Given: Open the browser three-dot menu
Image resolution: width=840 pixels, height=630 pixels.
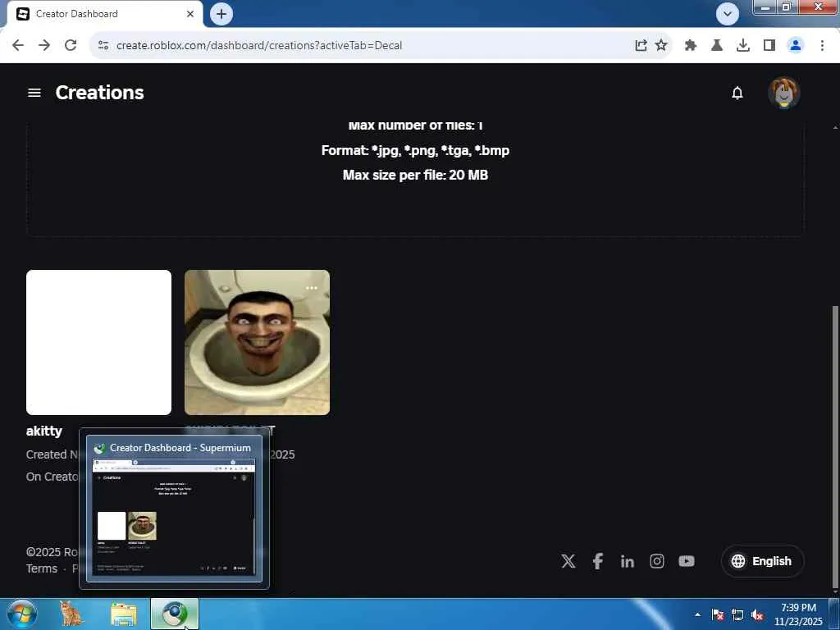Looking at the screenshot, I should tap(822, 46).
